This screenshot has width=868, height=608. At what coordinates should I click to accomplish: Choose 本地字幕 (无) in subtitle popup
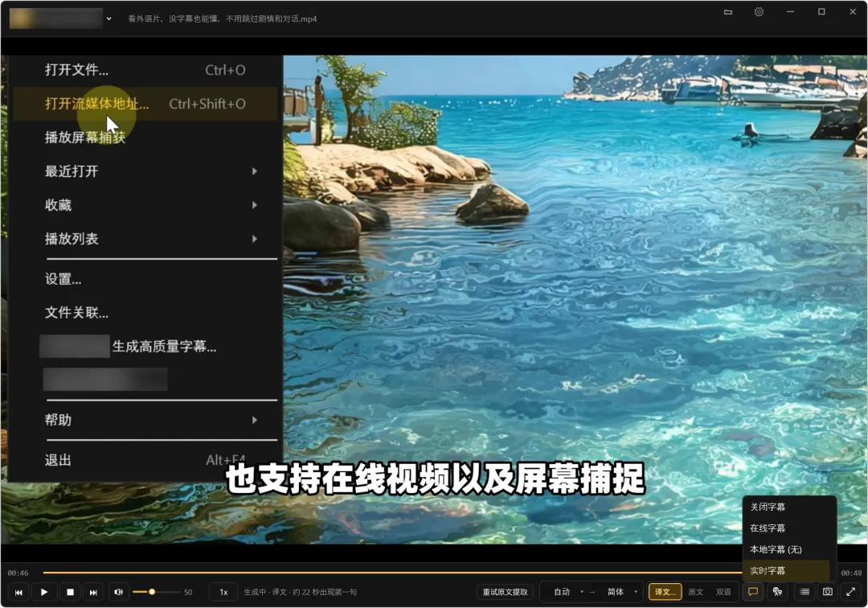(786, 549)
